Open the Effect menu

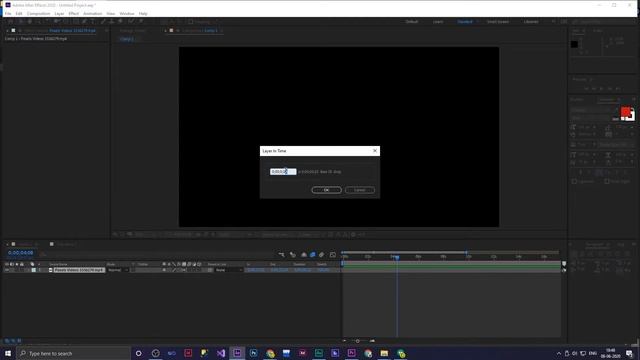pyautogui.click(x=74, y=13)
